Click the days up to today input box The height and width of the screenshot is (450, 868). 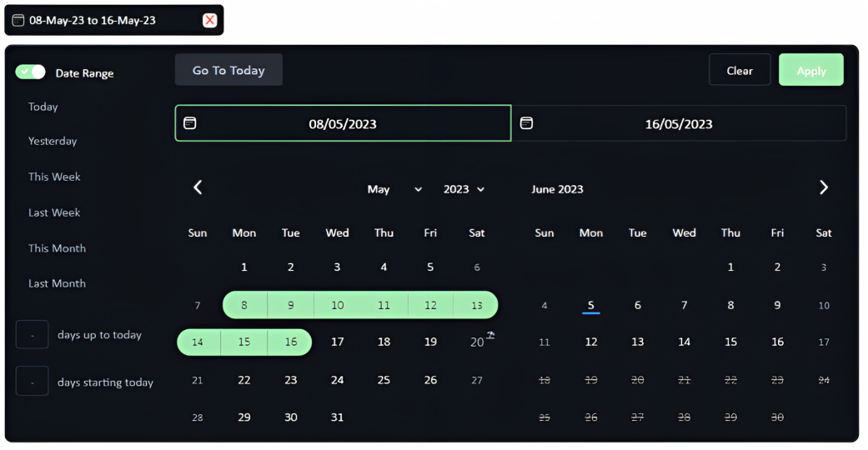[33, 335]
